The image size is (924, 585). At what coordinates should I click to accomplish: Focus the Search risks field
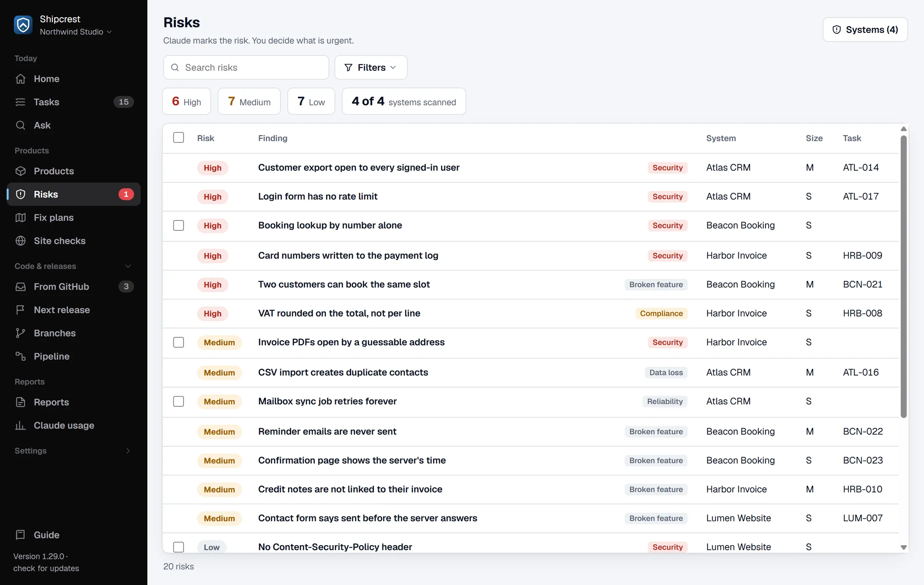click(246, 67)
